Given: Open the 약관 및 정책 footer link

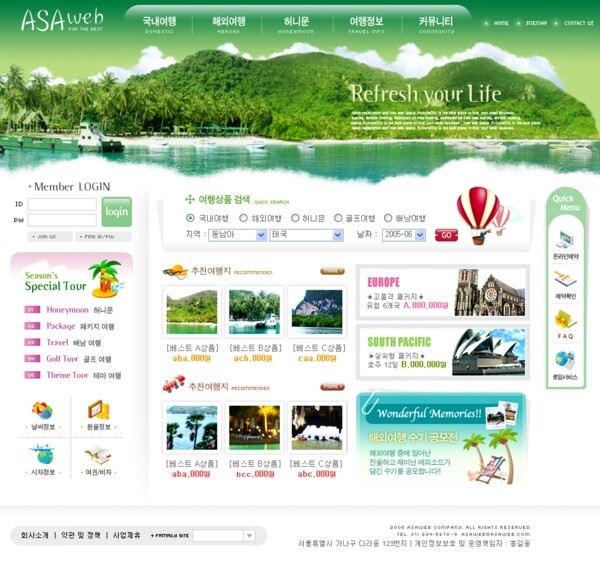Looking at the screenshot, I should tap(81, 535).
